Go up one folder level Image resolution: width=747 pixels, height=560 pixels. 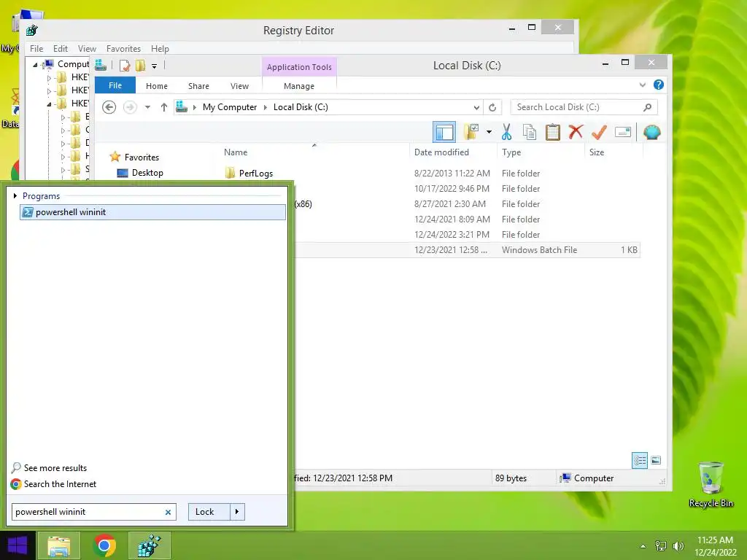164,107
